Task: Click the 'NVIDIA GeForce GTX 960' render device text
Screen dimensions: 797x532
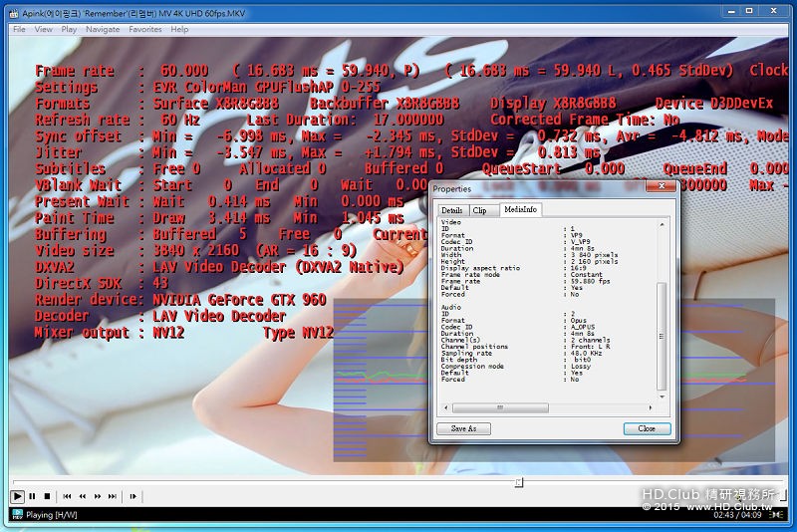Action: click(239, 300)
